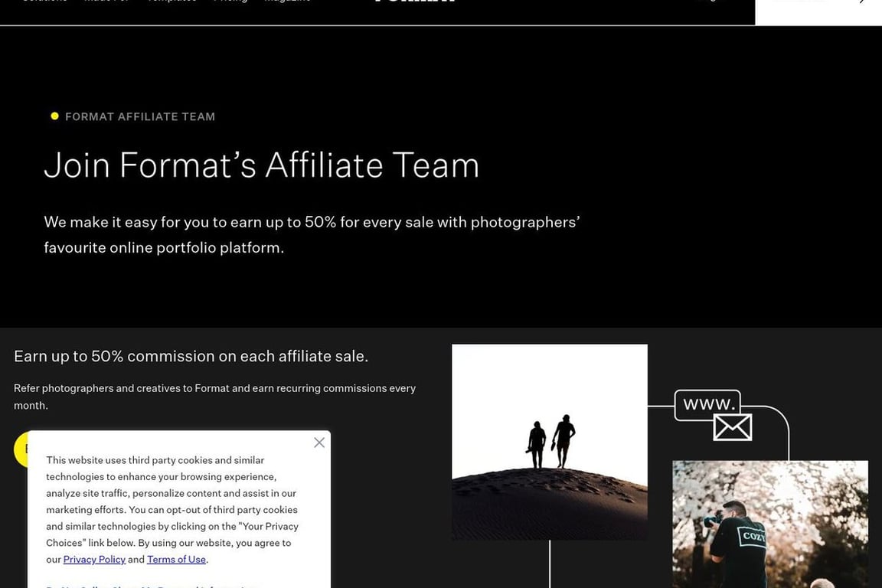Close the cookie notice popup
882x588 pixels.
coord(319,443)
